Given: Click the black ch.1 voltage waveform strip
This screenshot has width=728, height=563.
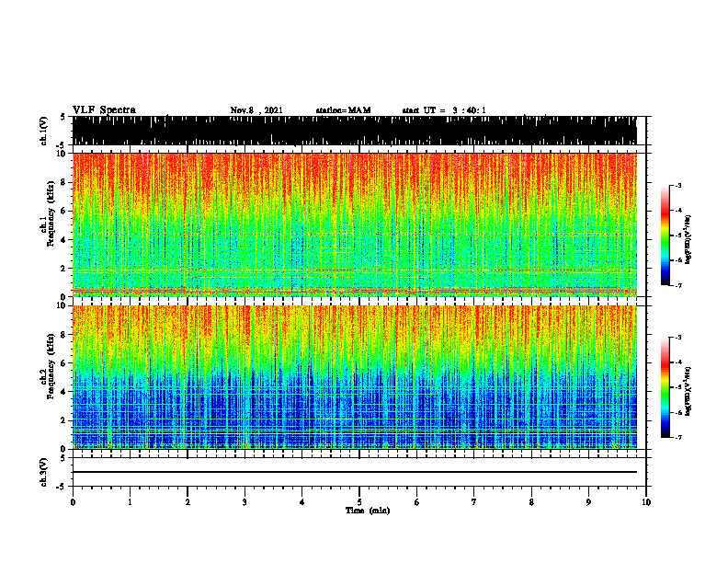Looking at the screenshot, I should [355, 131].
